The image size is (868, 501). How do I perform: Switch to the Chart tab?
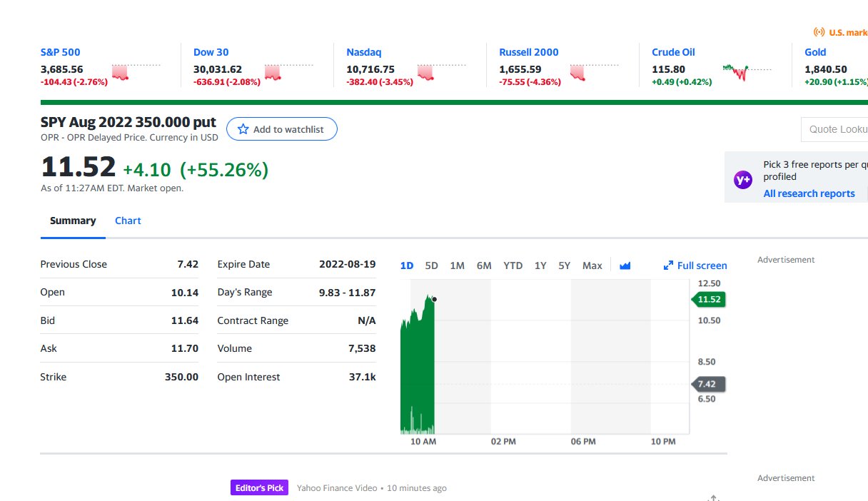(128, 221)
